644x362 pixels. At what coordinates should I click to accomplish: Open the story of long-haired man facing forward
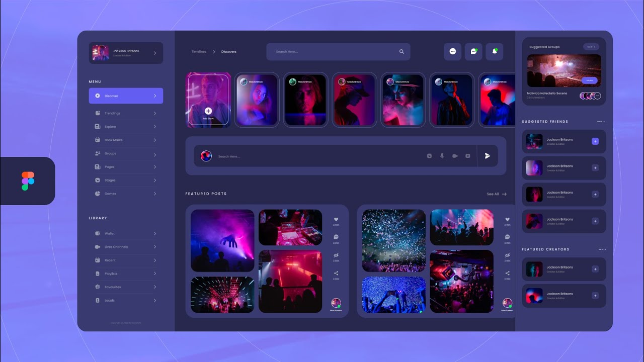pos(305,100)
